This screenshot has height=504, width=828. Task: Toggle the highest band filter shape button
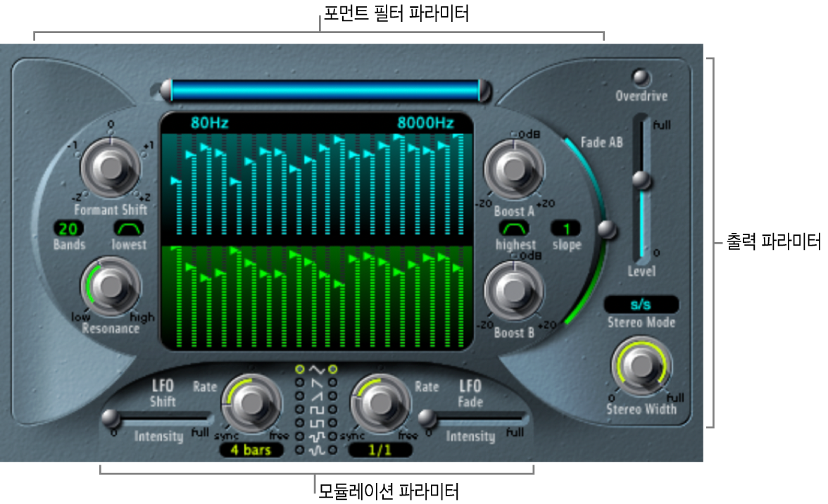[x=514, y=229]
